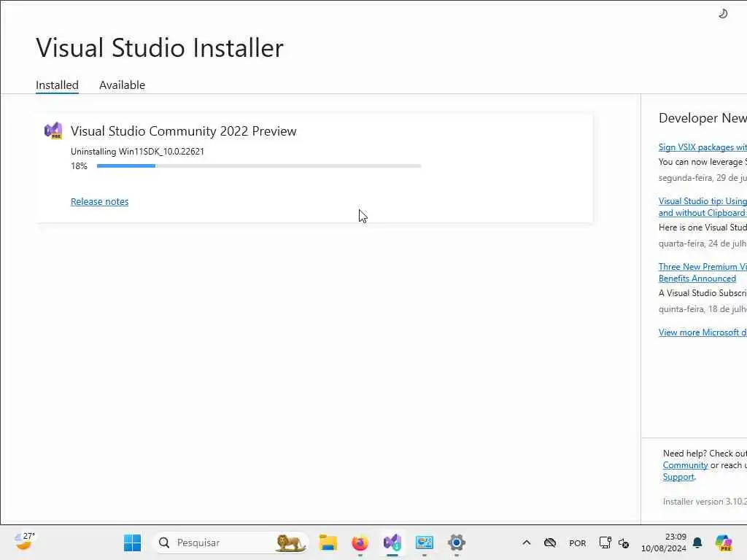Switch to the Installed tab
The height and width of the screenshot is (560, 747).
coord(57,85)
